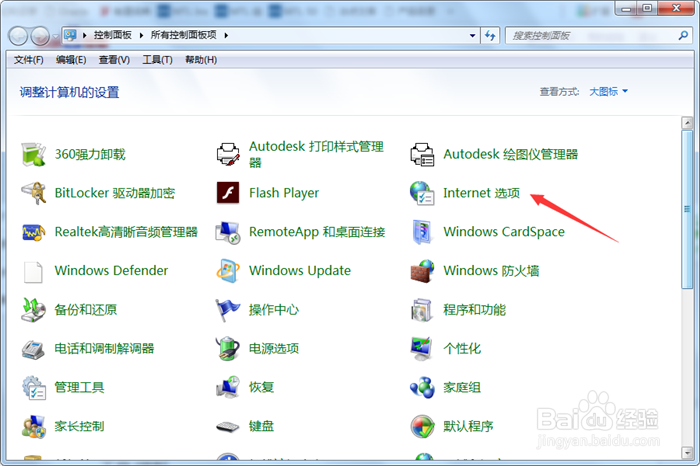700x466 pixels.
Task: Open the 大图标 view mode dropdown
Action: (608, 92)
